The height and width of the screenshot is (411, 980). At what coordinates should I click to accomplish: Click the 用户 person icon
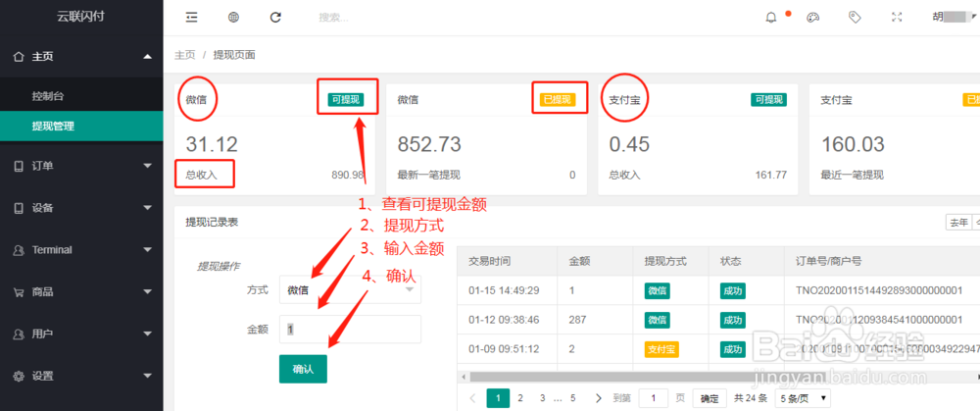tap(19, 334)
